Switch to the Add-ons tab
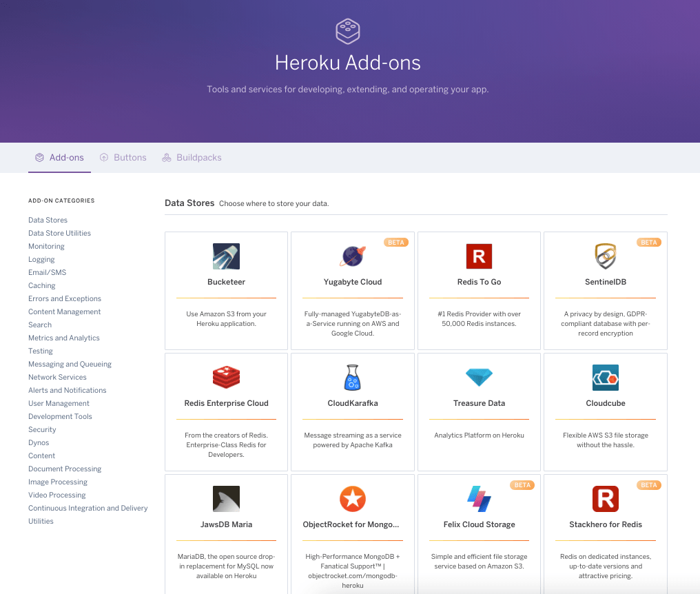Screen dimensions: 700x594 [x=59, y=158]
